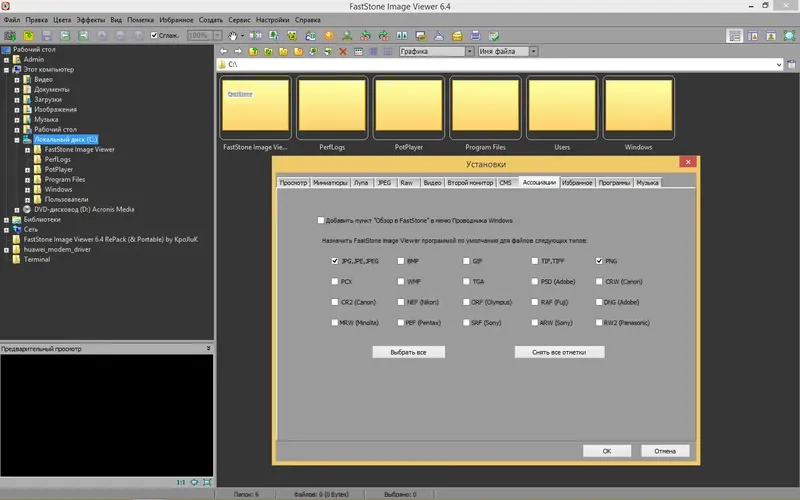
Task: Click the Отмена button
Action: (665, 451)
